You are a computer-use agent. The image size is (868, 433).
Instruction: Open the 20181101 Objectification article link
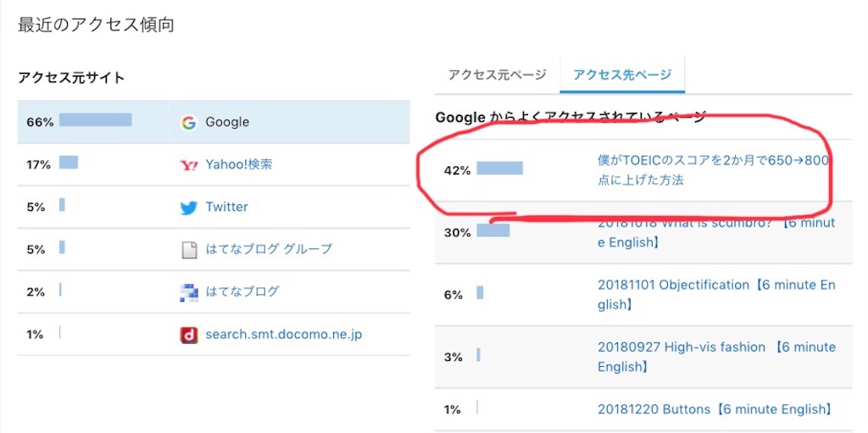point(716,295)
